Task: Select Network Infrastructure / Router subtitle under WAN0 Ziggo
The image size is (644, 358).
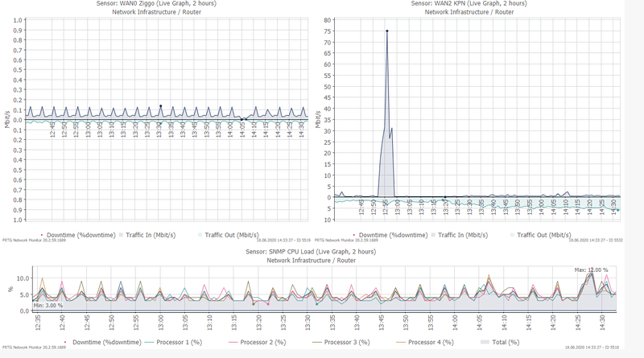Action: click(156, 12)
